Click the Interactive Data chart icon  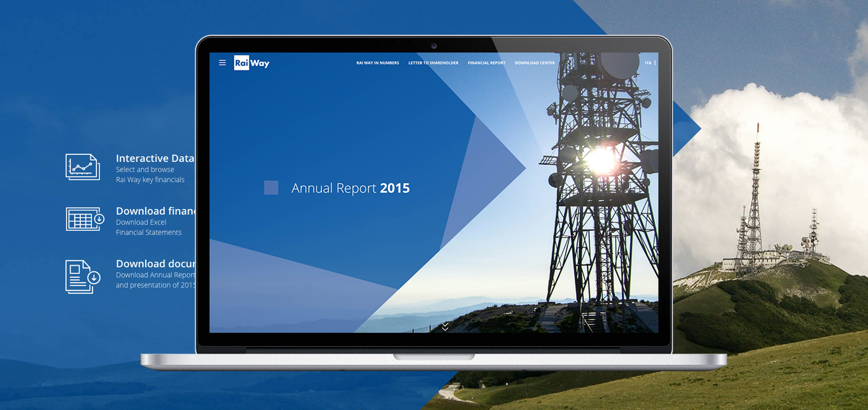click(x=83, y=167)
